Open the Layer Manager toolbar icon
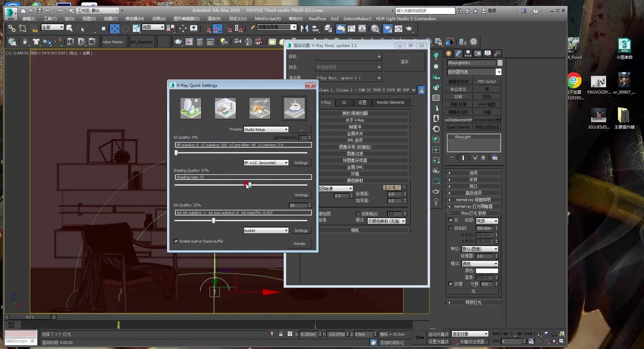Screen dimensions: 644x349 click(x=328, y=29)
